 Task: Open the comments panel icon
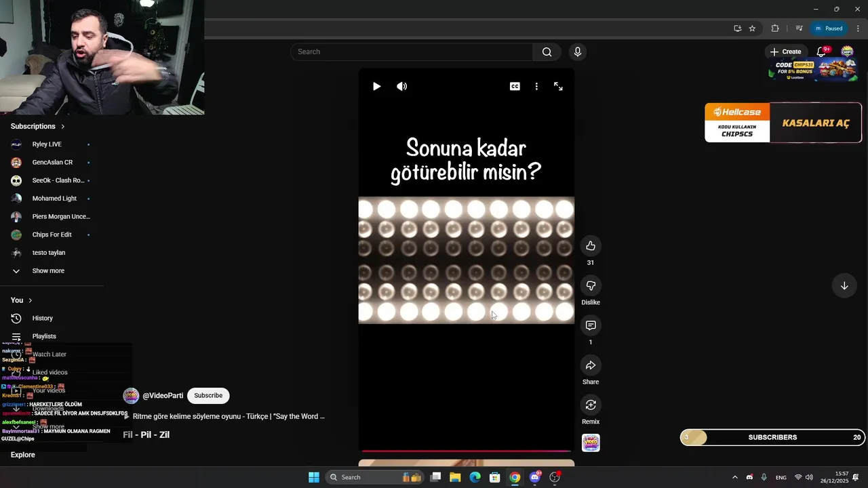pyautogui.click(x=591, y=326)
